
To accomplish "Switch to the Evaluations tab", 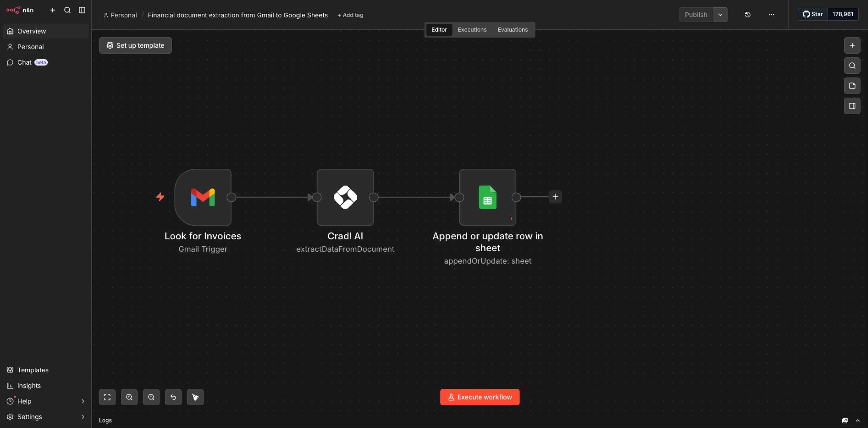I will [513, 30].
